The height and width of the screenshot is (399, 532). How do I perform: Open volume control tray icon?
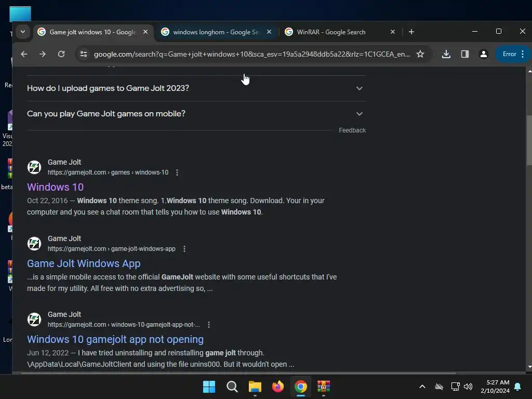[468, 387]
